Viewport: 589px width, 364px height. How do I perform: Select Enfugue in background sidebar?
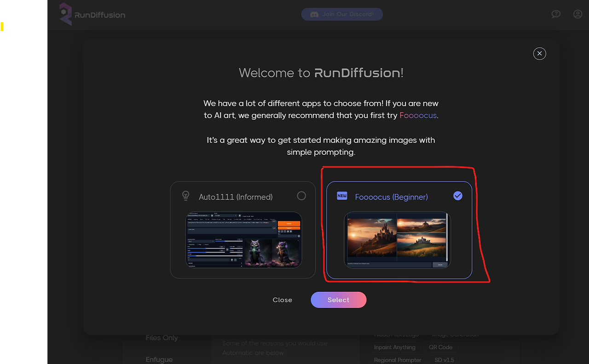tap(159, 359)
